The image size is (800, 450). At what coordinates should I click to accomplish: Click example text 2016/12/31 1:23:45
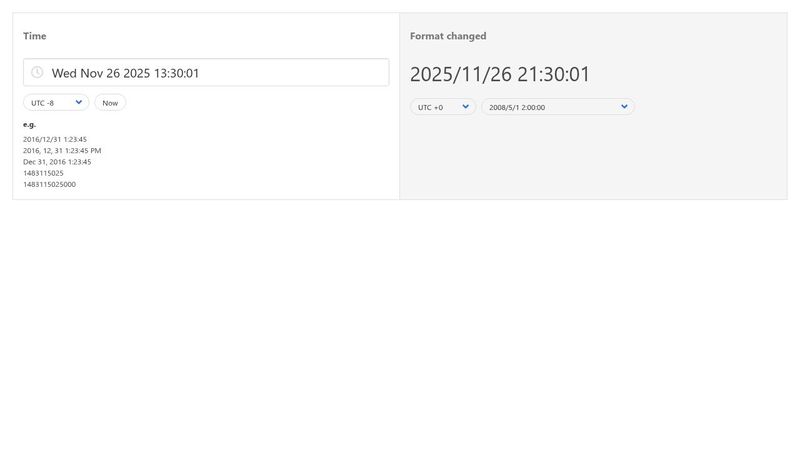(x=55, y=139)
